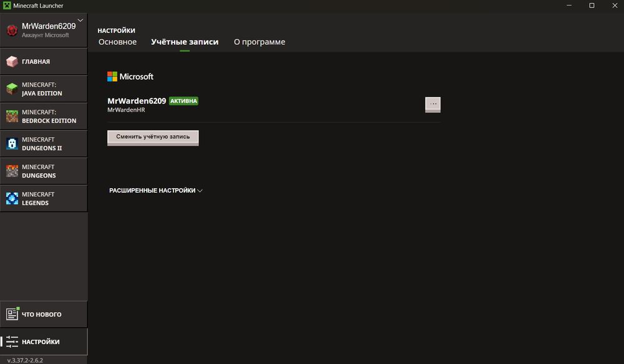Image resolution: width=624 pixels, height=364 pixels.
Task: Click the Minecraft Launcher title bar icon
Action: click(7, 6)
